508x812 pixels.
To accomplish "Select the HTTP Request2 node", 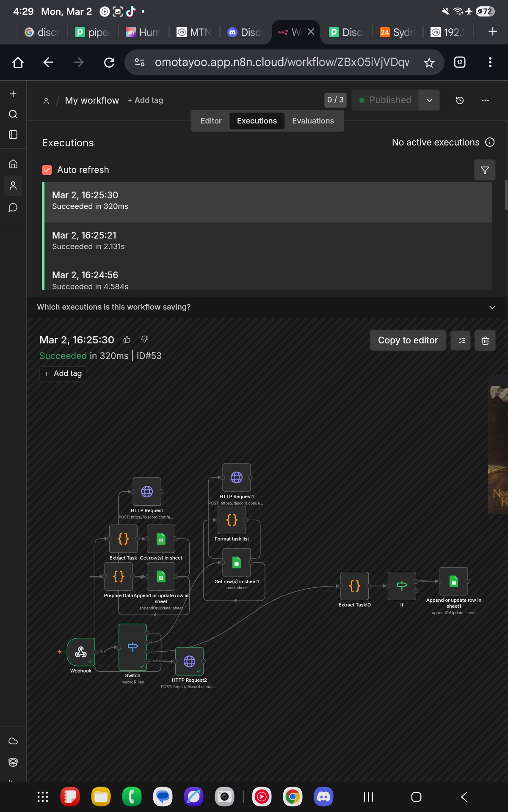I will click(189, 661).
